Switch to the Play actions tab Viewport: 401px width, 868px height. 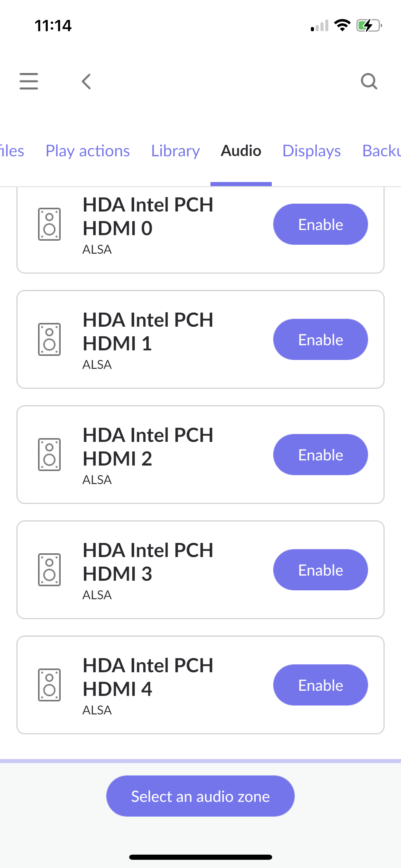tap(88, 151)
